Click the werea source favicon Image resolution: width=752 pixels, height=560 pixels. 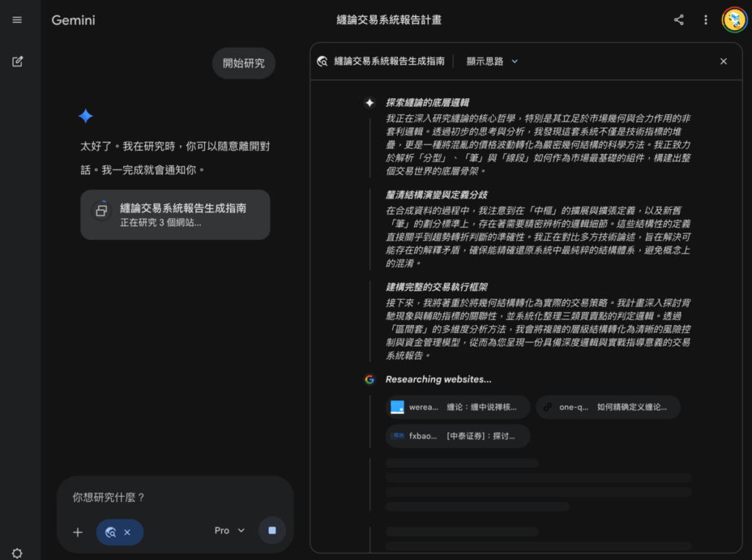[x=397, y=407]
